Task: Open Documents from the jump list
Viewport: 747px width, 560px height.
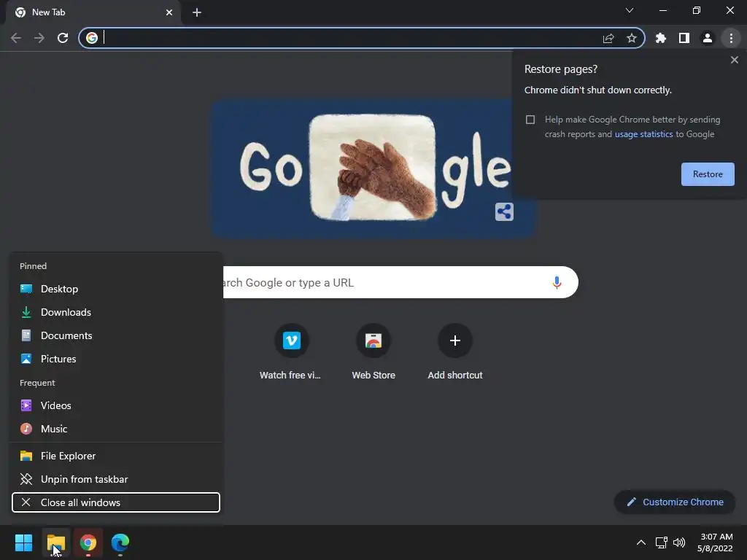Action: (116, 335)
